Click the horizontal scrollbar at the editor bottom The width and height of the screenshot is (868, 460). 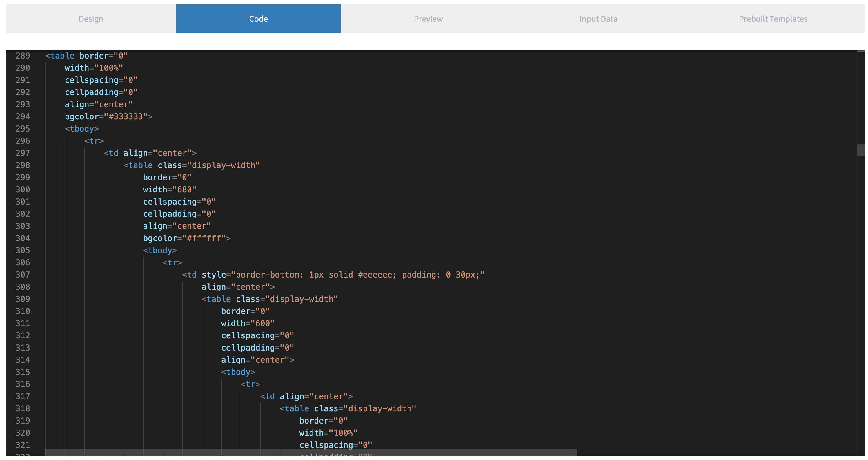311,452
